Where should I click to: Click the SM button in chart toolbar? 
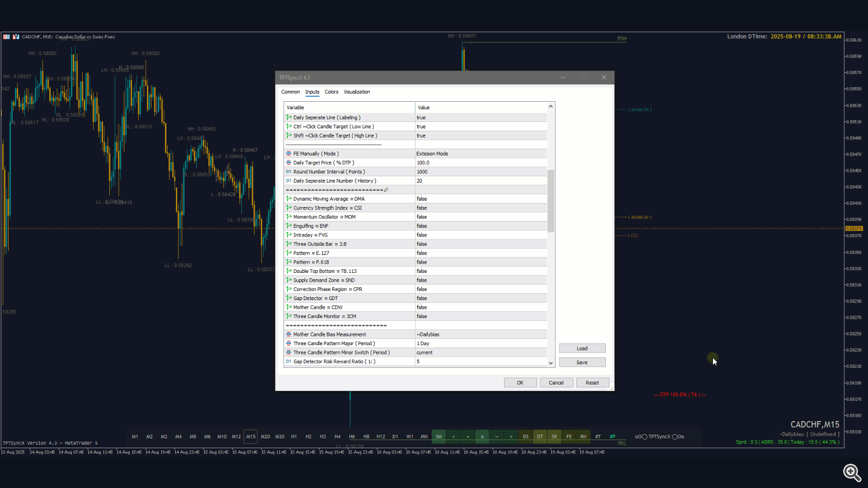(x=439, y=437)
